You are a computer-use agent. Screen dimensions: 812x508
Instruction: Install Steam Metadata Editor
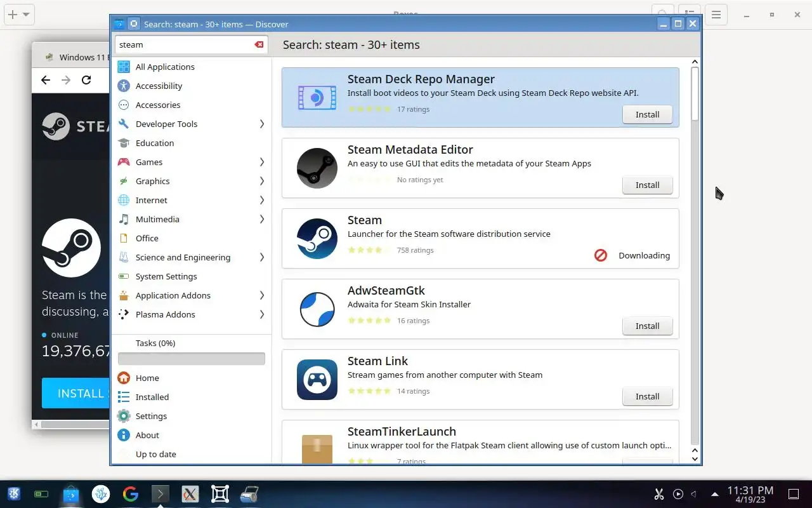(x=647, y=185)
